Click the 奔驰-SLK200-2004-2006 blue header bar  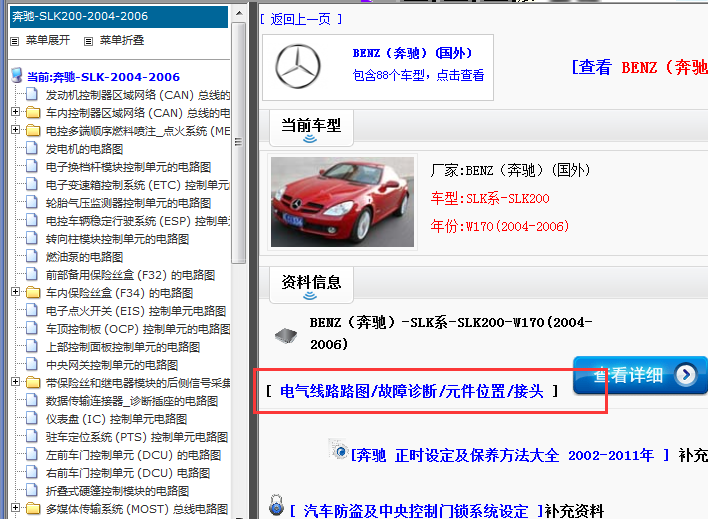click(x=119, y=17)
